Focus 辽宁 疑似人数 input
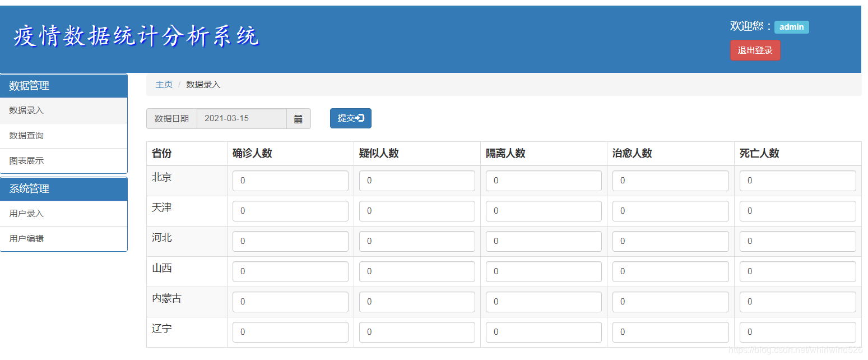Screen dimensions: 868x360 (417, 333)
